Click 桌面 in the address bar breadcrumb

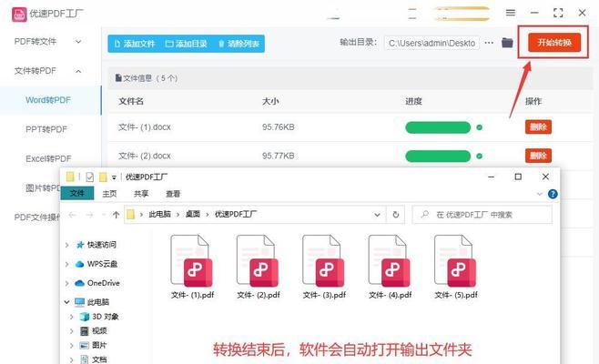click(x=193, y=214)
